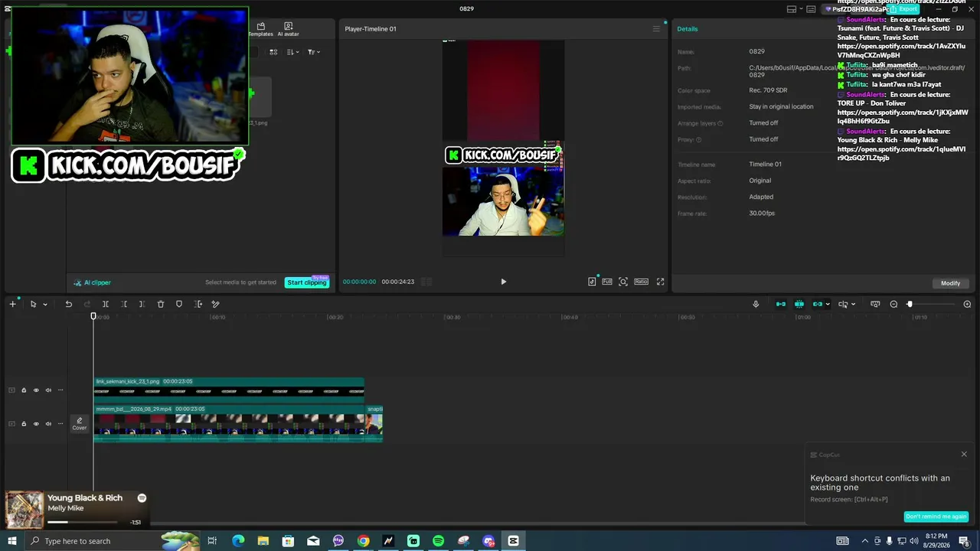The width and height of the screenshot is (980, 551).
Task: Toggle clip linkage in timeline
Action: click(817, 304)
